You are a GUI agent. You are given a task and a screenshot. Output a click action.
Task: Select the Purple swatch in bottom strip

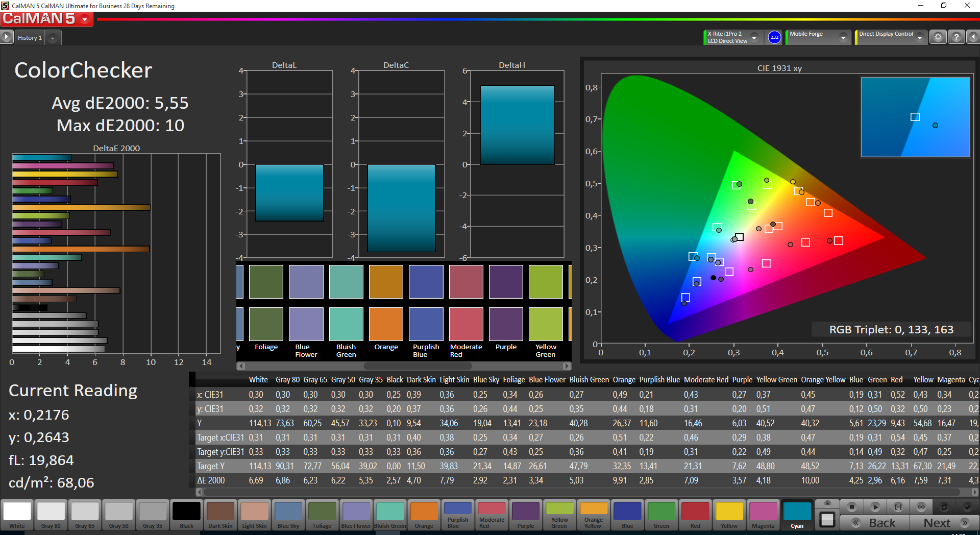(x=526, y=515)
